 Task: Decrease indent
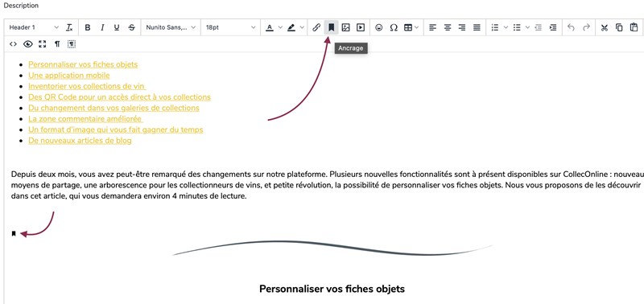pyautogui.click(x=539, y=27)
